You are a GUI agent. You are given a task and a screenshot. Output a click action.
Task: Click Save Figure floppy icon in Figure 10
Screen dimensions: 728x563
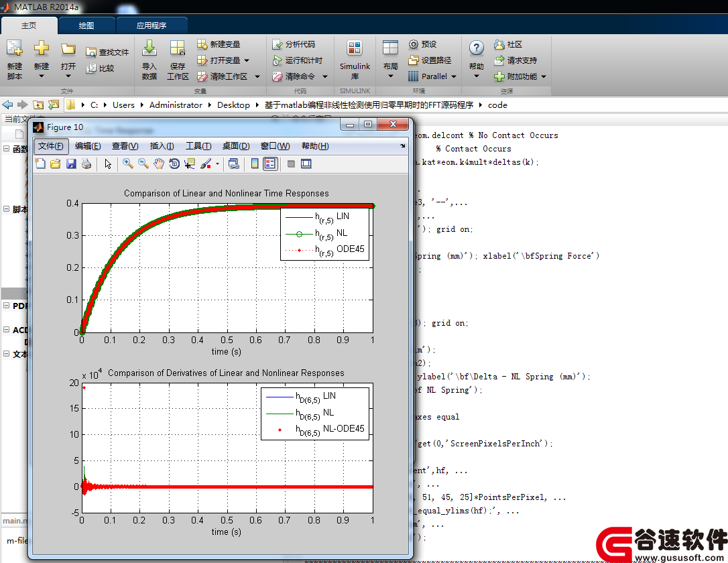point(71,164)
